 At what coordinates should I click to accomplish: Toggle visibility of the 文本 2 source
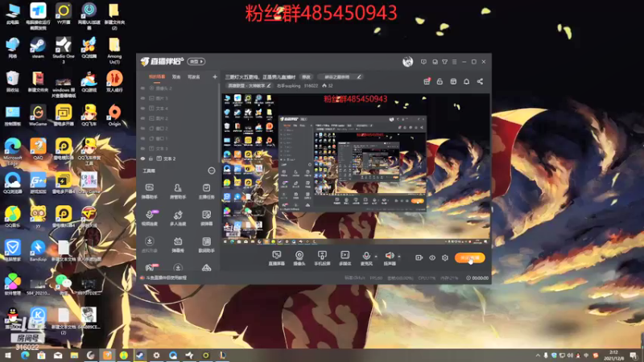pyautogui.click(x=142, y=158)
